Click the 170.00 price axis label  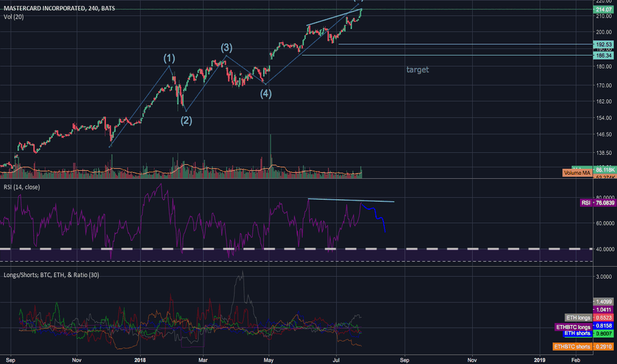(604, 85)
